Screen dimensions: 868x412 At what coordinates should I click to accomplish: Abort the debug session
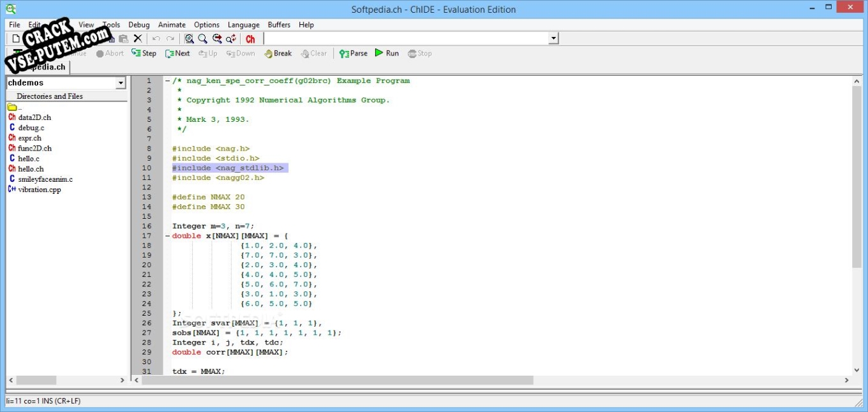(x=110, y=54)
